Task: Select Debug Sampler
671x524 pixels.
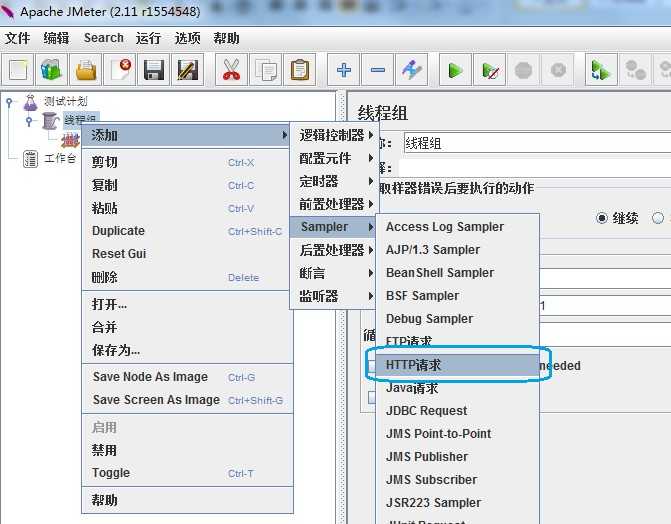Action: coord(457,319)
